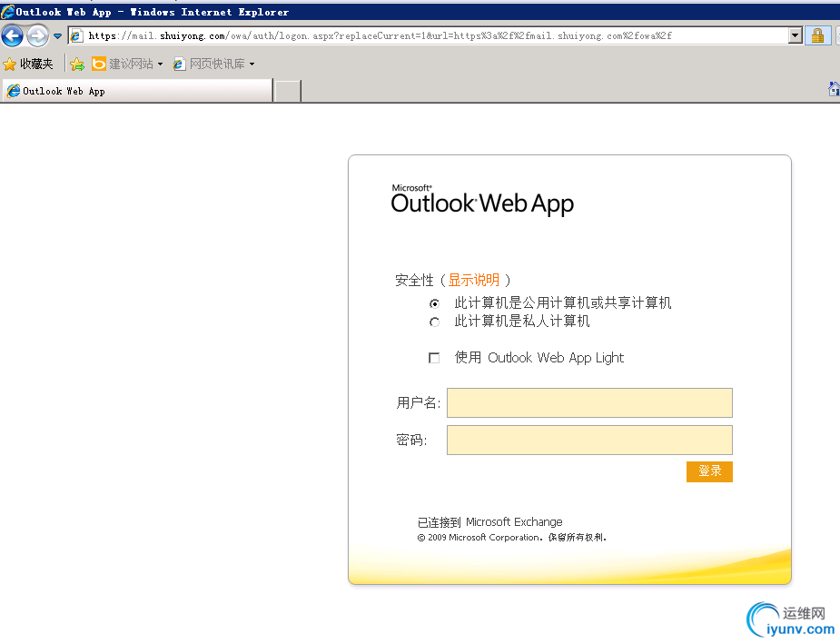Image resolution: width=840 pixels, height=644 pixels.
Task: Focus the 用户名 input field
Action: pyautogui.click(x=589, y=403)
